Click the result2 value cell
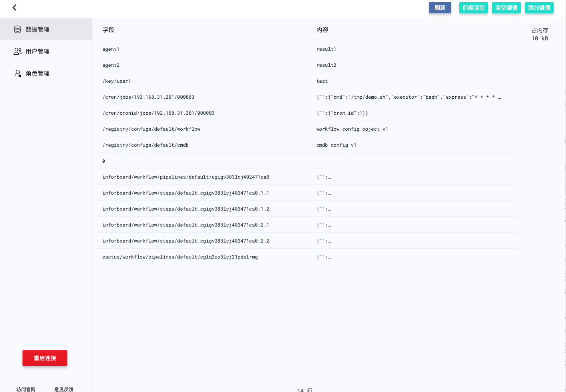The image size is (566, 392). [x=326, y=65]
